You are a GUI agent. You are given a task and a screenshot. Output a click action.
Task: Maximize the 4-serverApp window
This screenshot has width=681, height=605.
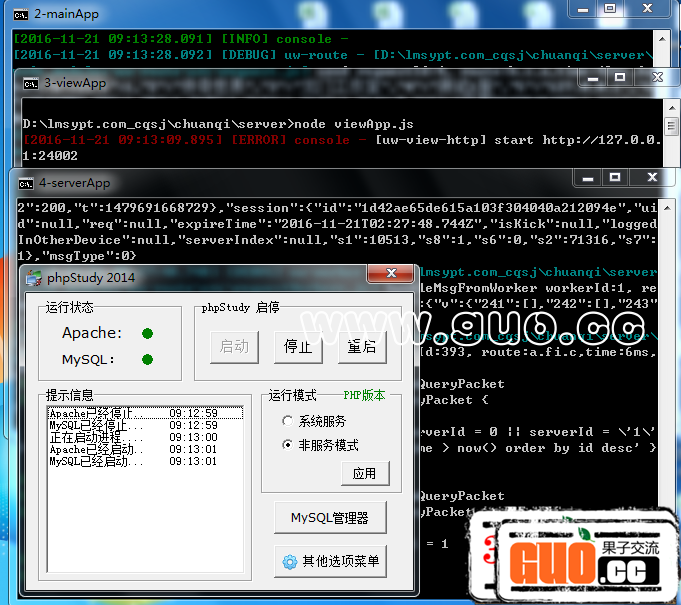(x=615, y=178)
